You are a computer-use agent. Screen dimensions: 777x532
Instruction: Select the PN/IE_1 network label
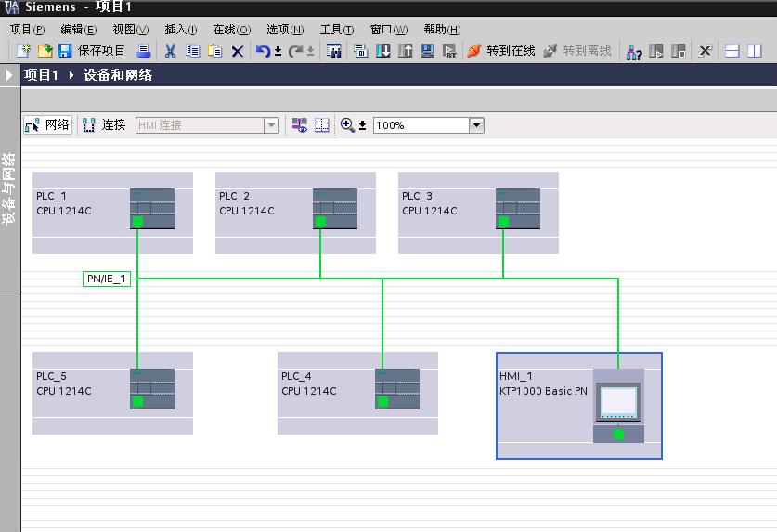coord(107,279)
